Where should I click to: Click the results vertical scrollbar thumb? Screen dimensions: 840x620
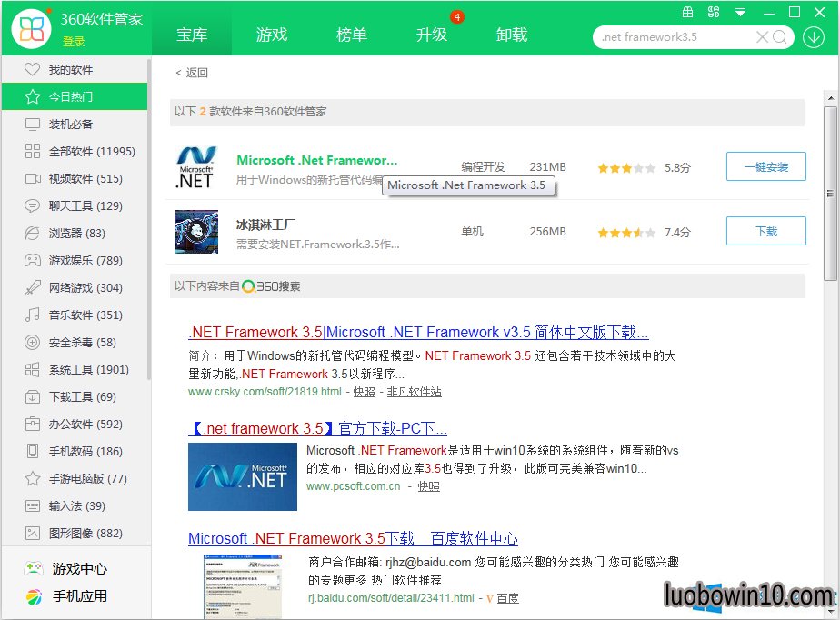(830, 194)
